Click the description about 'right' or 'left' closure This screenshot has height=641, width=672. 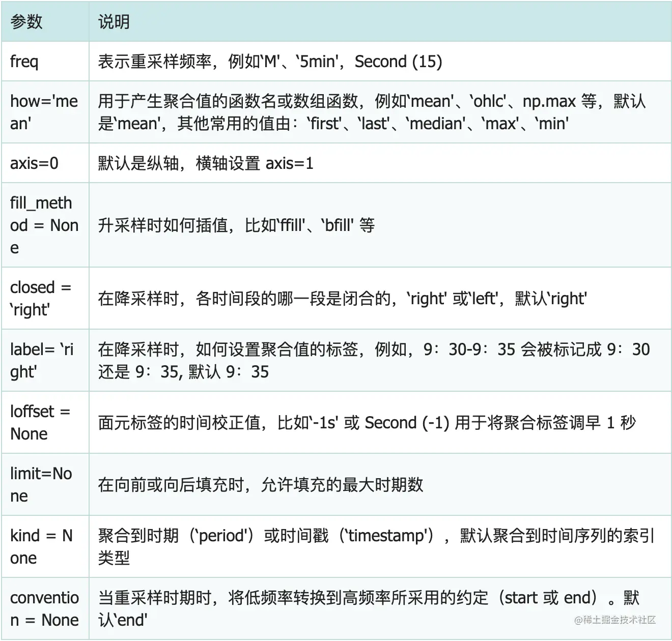point(380,298)
